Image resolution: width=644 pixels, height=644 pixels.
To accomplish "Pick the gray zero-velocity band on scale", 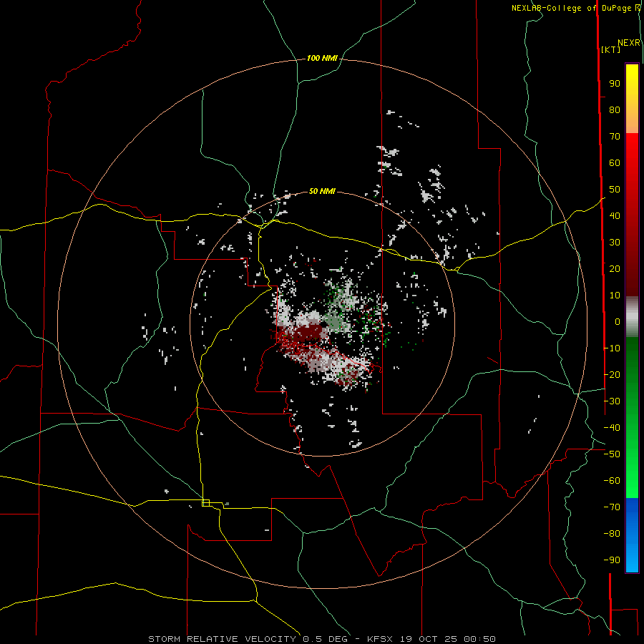I will click(x=632, y=317).
